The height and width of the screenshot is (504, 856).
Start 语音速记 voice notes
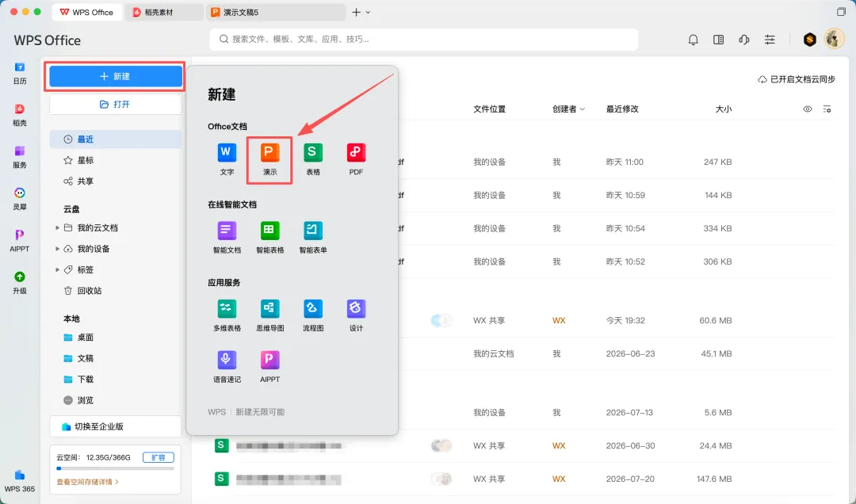(x=227, y=366)
